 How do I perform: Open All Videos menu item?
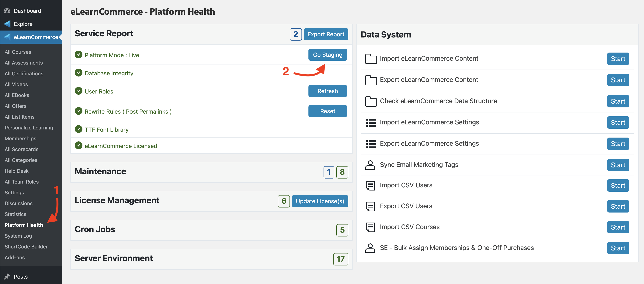click(16, 84)
